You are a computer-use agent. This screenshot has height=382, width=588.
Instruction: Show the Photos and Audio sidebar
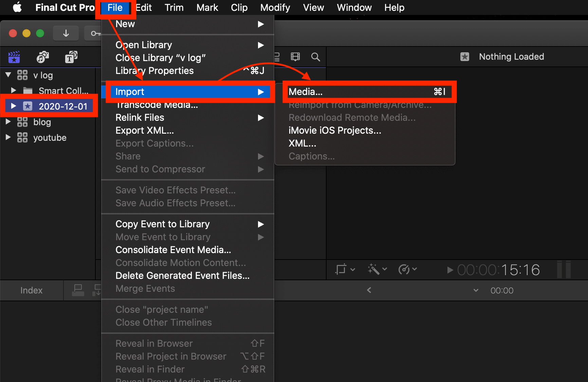43,57
